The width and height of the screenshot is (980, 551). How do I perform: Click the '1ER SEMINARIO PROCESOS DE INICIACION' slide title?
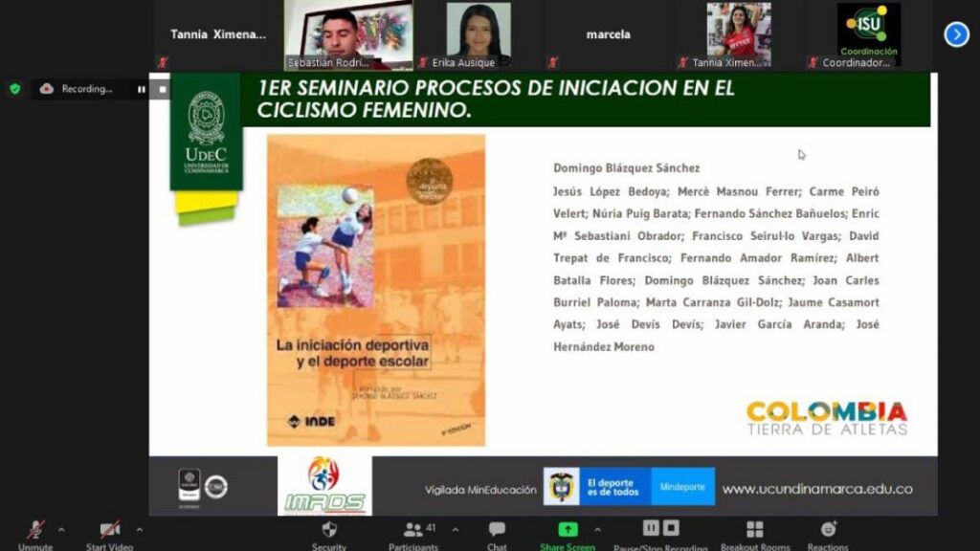point(496,99)
